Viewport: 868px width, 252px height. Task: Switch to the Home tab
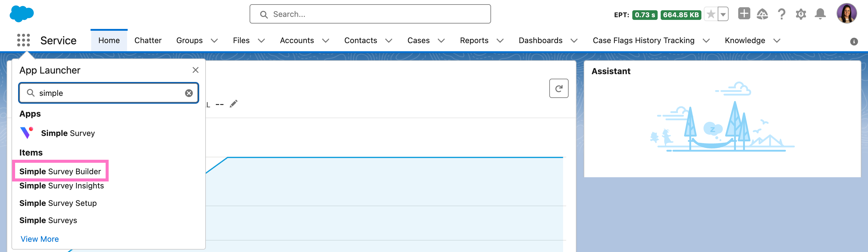pyautogui.click(x=109, y=40)
